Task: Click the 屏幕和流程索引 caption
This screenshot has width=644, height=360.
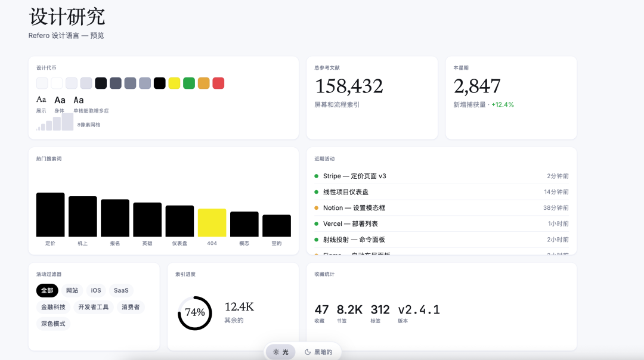Action: coord(337,105)
